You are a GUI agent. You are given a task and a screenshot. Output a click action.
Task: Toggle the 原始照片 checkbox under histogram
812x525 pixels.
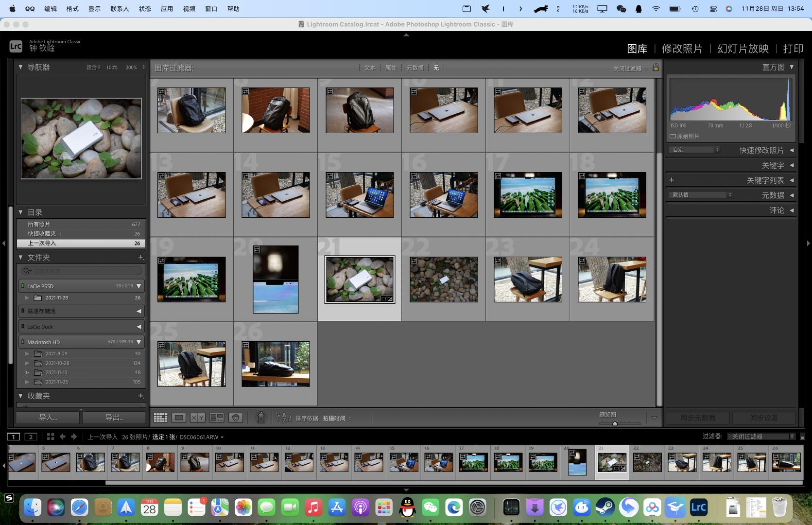click(673, 136)
